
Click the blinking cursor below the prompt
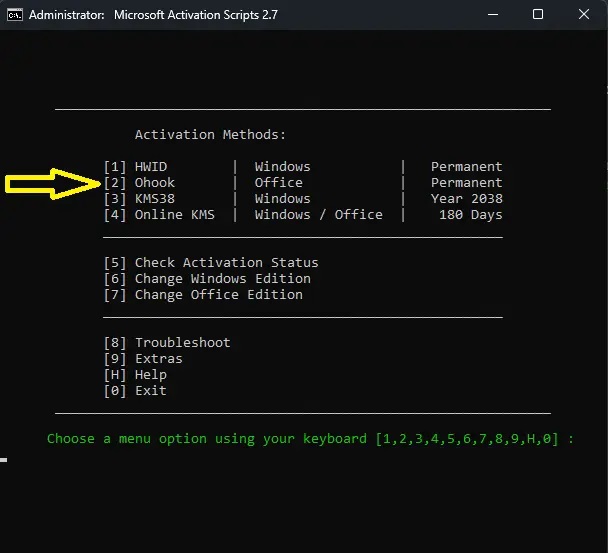pyautogui.click(x=3, y=460)
